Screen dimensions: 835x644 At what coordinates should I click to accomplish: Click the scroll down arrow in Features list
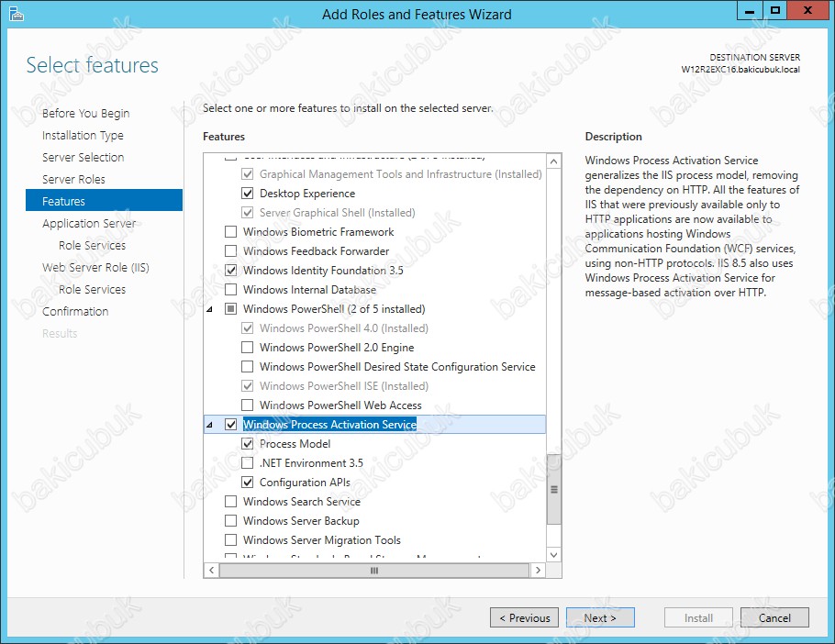554,555
